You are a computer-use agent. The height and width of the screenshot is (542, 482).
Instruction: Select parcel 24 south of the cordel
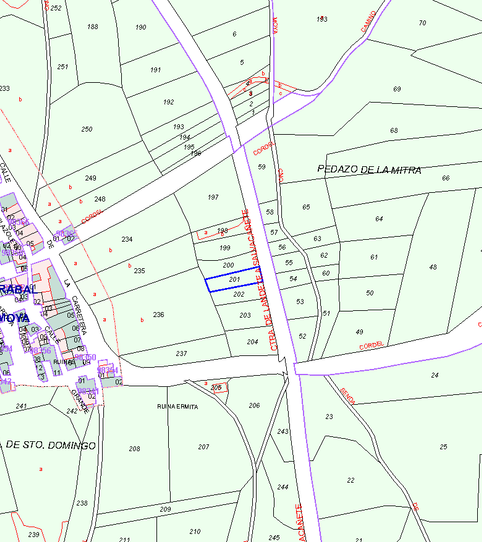tap(435, 375)
